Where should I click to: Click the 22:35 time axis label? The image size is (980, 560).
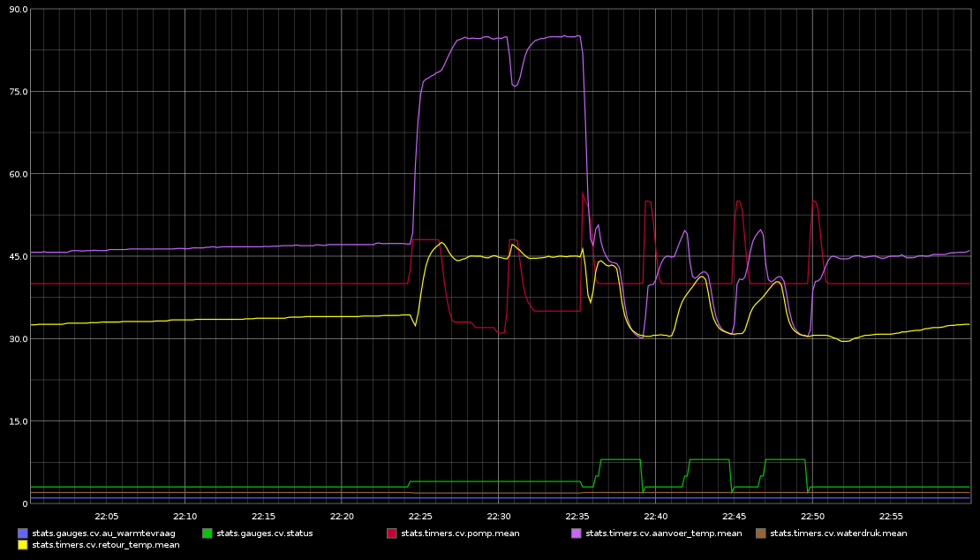coord(577,516)
